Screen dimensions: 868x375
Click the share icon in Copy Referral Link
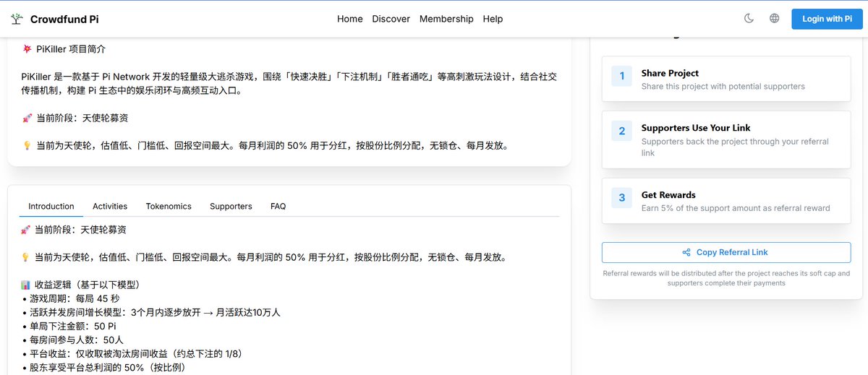pos(686,252)
